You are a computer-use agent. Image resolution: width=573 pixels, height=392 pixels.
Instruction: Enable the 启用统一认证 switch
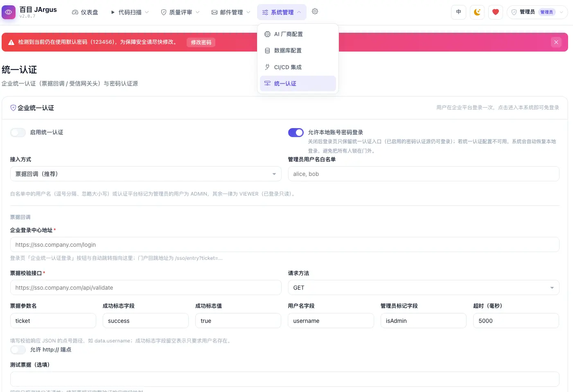[18, 133]
